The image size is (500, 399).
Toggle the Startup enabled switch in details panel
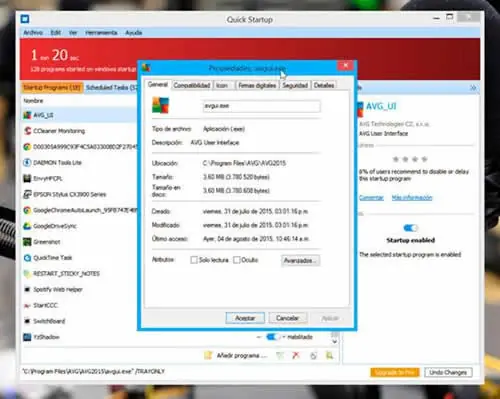click(410, 228)
